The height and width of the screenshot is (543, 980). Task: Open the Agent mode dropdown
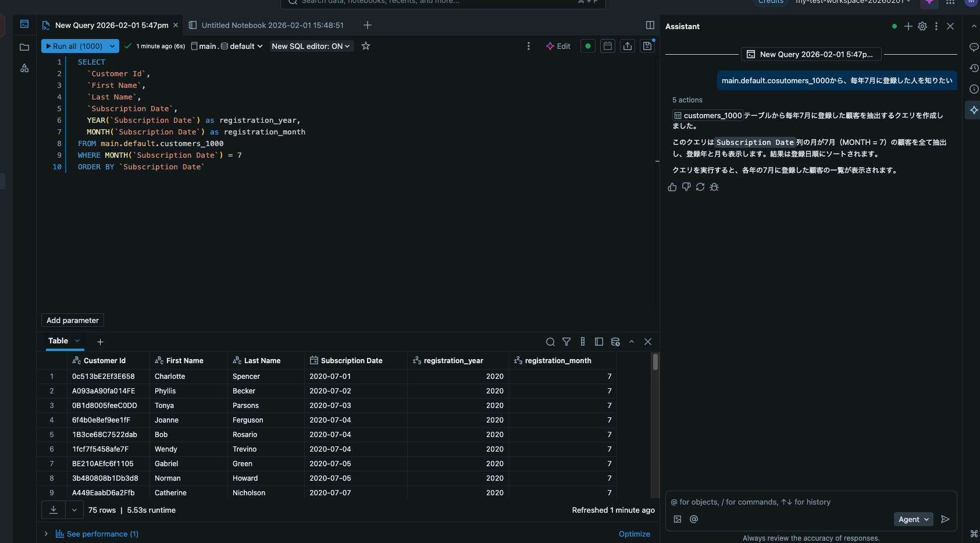pyautogui.click(x=913, y=519)
